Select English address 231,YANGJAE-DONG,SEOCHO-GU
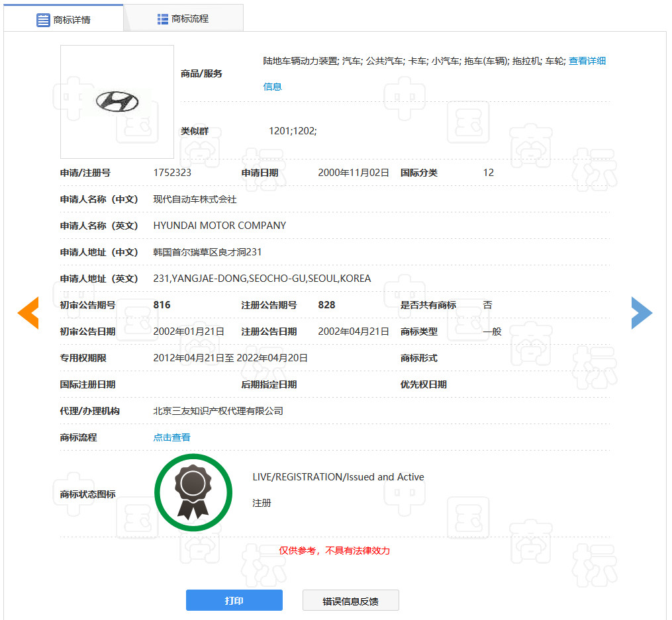The width and height of the screenshot is (672, 620). pyautogui.click(x=262, y=279)
